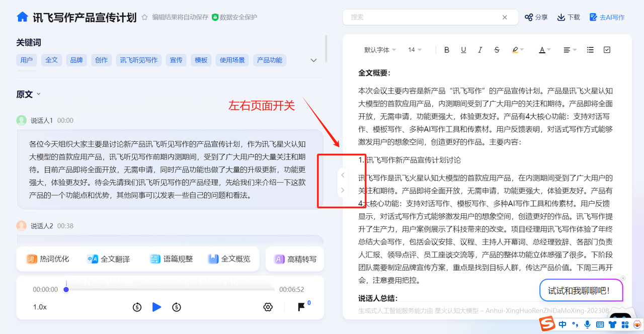Screen dimensions: 644x334
Task: Select the 使用场景 keyword tag
Action: (x=232, y=60)
